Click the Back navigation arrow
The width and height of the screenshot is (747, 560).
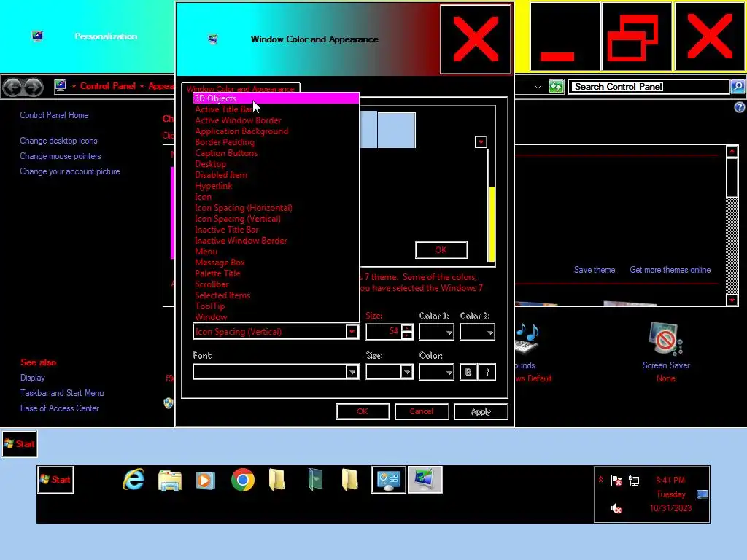13,87
